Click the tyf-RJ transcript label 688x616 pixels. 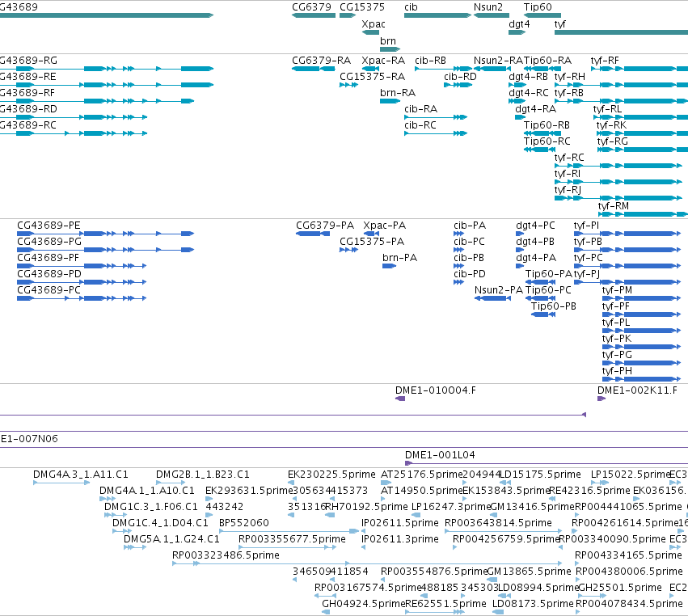(x=568, y=190)
